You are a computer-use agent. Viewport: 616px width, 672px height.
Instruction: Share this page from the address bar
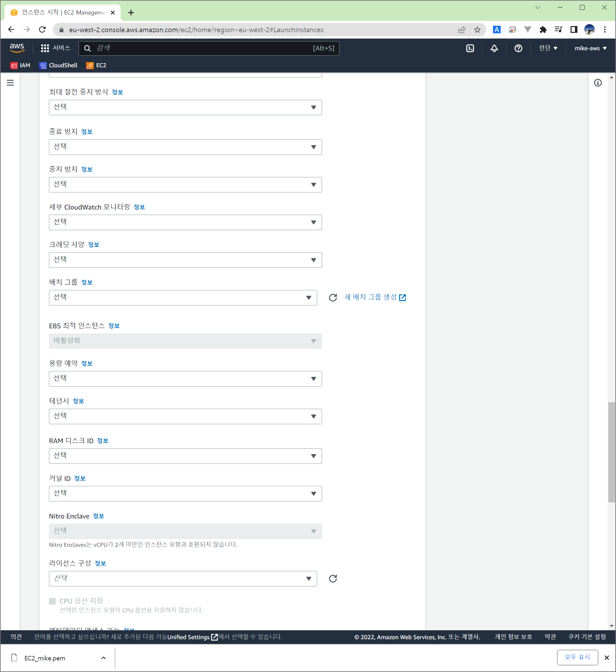pos(462,30)
